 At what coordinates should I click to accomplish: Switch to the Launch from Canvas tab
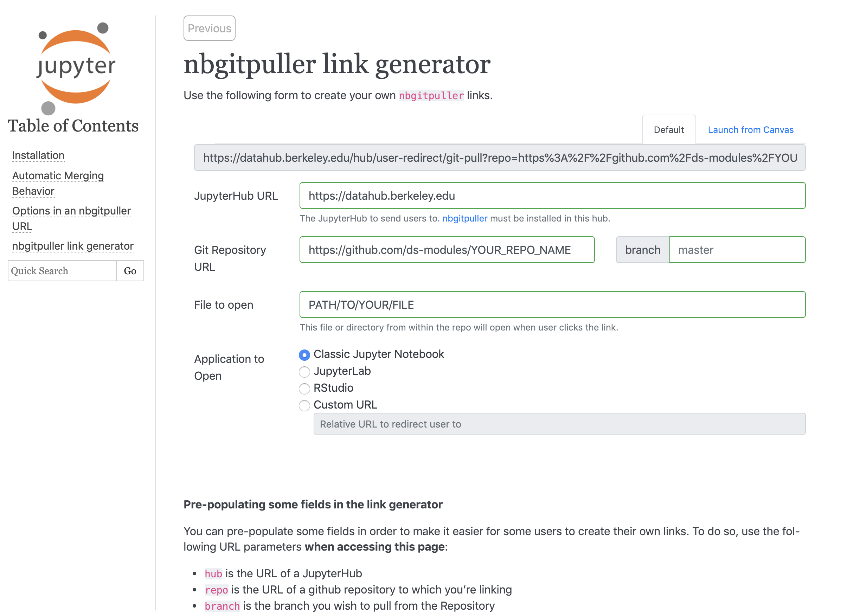tap(752, 129)
